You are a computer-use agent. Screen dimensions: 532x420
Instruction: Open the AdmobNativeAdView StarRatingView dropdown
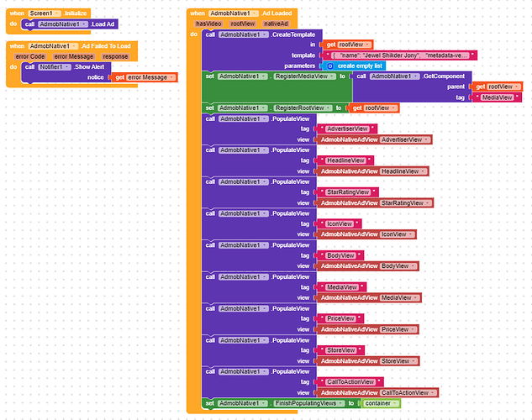point(406,203)
